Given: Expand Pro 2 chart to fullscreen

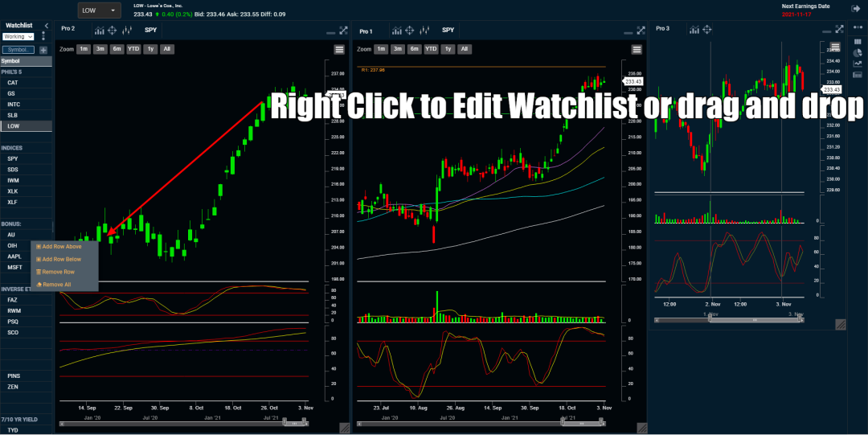Looking at the screenshot, I should (344, 30).
